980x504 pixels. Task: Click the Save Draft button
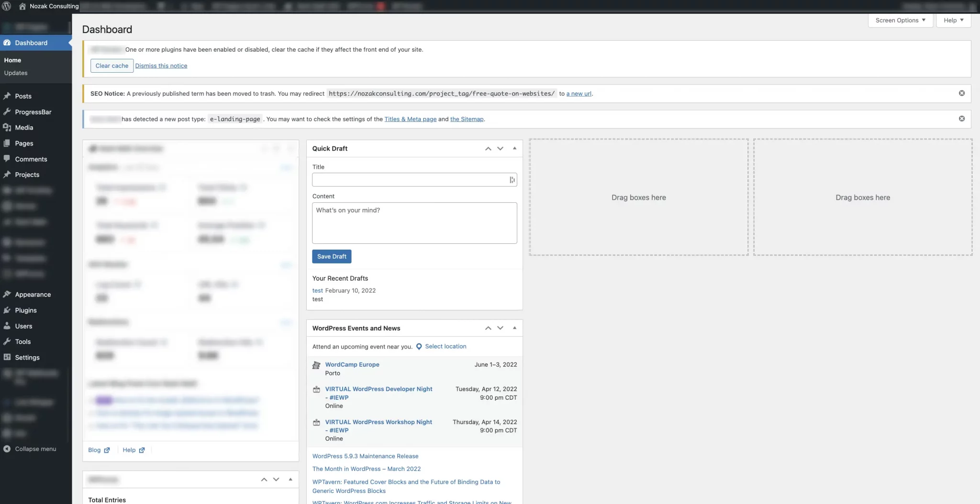(332, 257)
